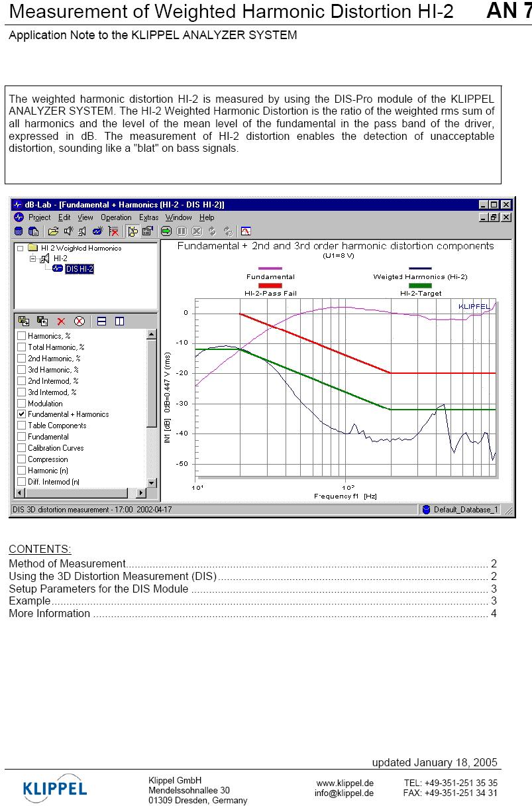Click the Klippel logo in the page footer
Image resolution: width=532 pixels, height=806 pixels.
[x=55, y=788]
